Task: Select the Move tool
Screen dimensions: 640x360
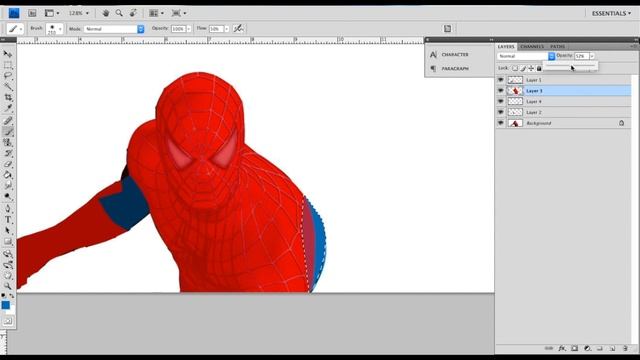Action: tap(8, 54)
